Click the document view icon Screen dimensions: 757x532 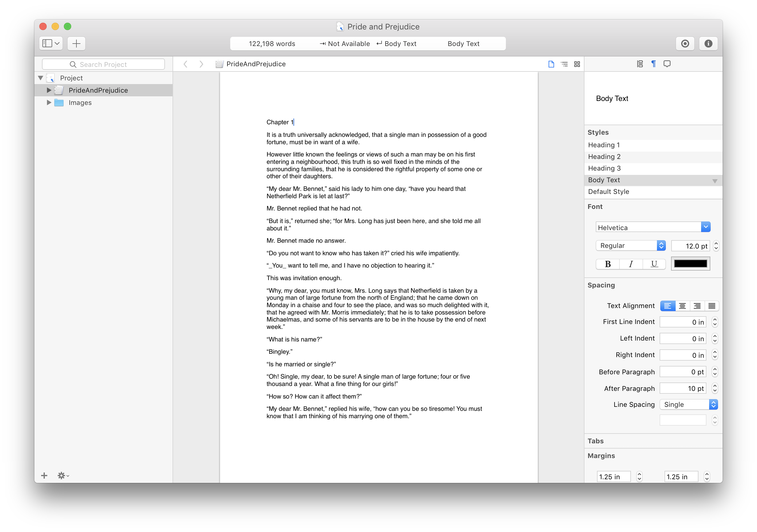click(x=551, y=64)
